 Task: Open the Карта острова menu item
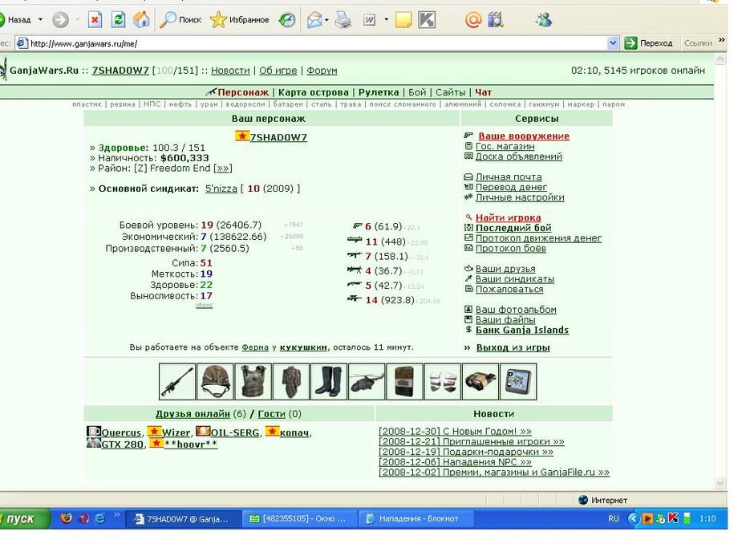pos(314,92)
